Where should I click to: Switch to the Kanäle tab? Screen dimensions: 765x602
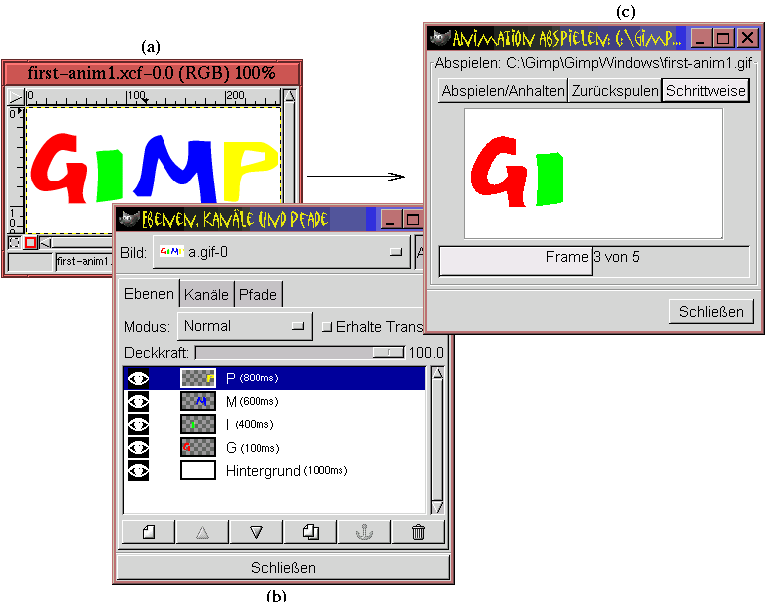[x=207, y=294]
